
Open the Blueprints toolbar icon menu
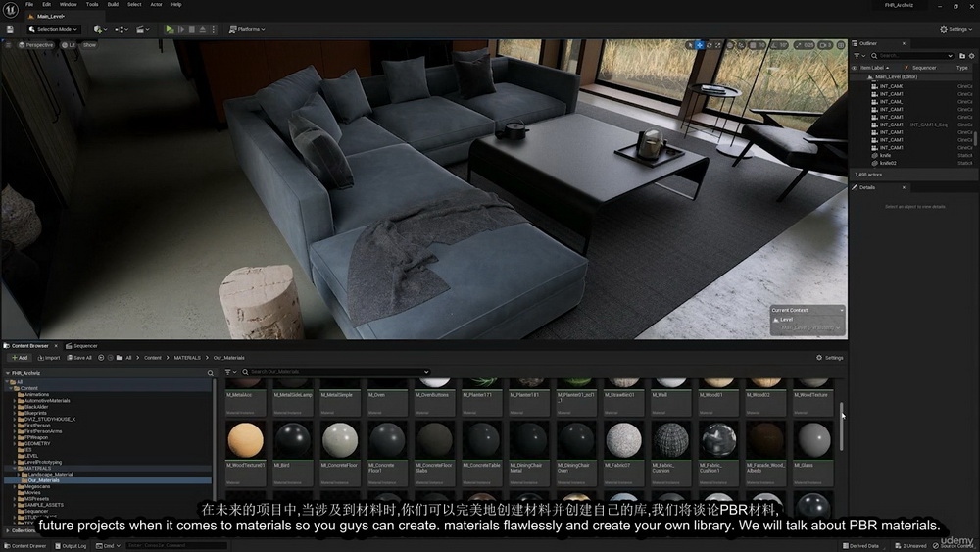pos(122,29)
